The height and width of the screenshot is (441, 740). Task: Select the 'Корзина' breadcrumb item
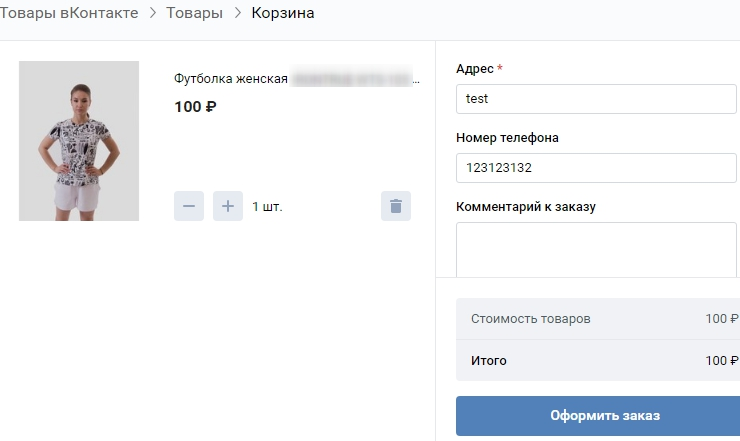pos(282,13)
